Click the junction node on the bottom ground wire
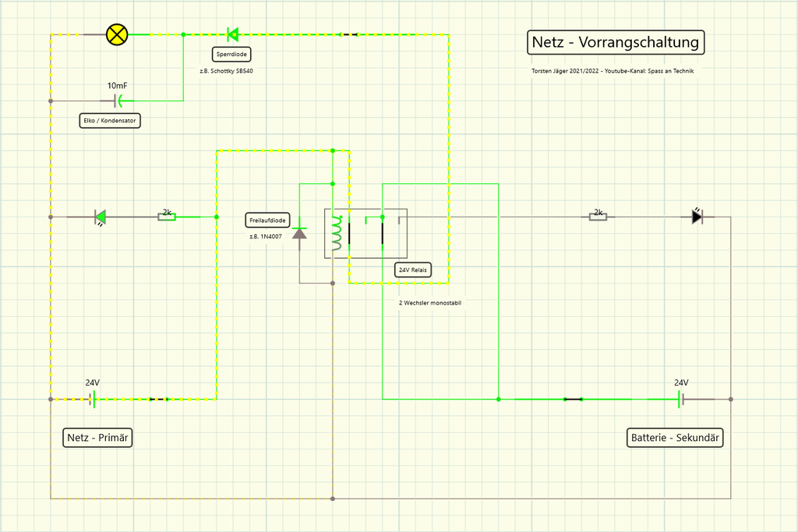The height and width of the screenshot is (532, 798). [x=333, y=499]
